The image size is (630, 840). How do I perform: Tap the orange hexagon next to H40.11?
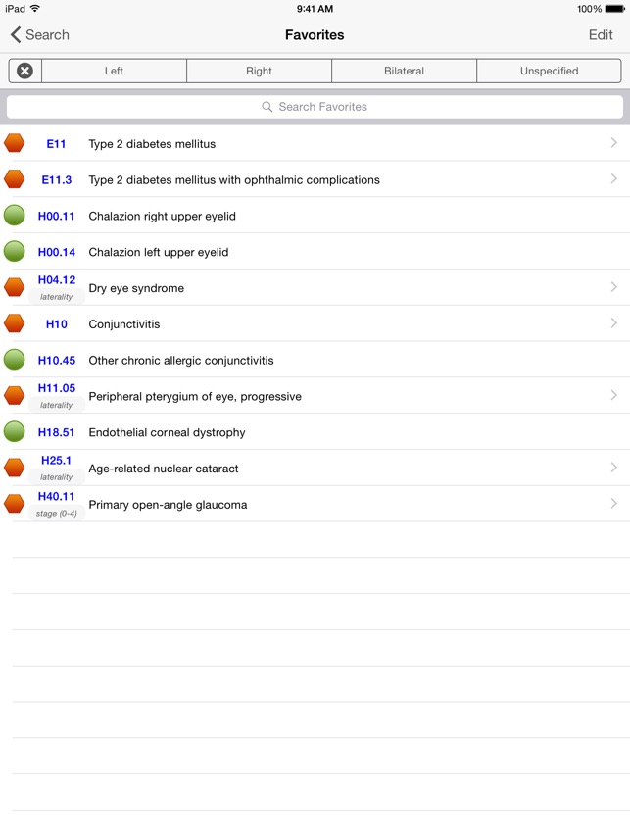[x=15, y=504]
